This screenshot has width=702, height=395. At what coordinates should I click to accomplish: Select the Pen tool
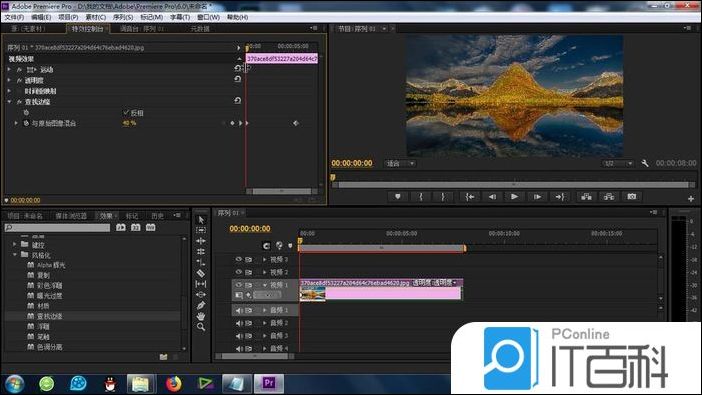[201, 305]
